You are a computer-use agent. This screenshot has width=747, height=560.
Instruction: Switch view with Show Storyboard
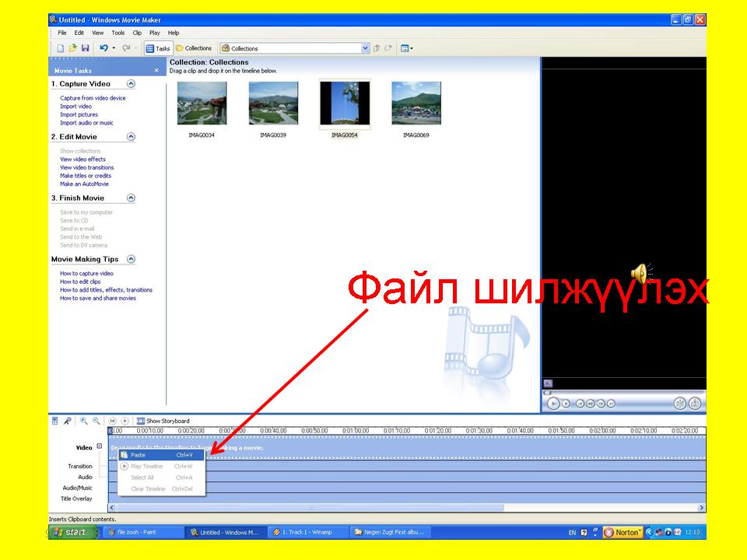pos(163,421)
